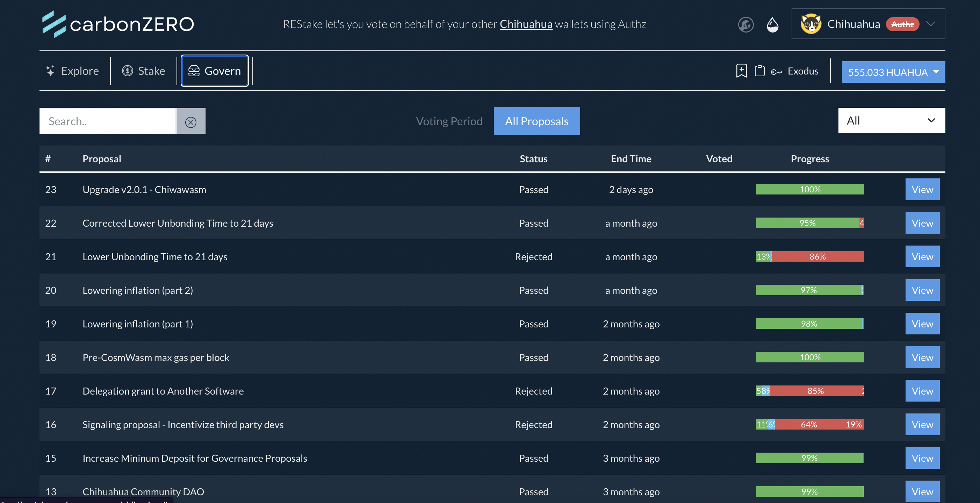Image resolution: width=980 pixels, height=503 pixels.
Task: View Lowering inflation (part 1) proposal
Action: (x=922, y=324)
